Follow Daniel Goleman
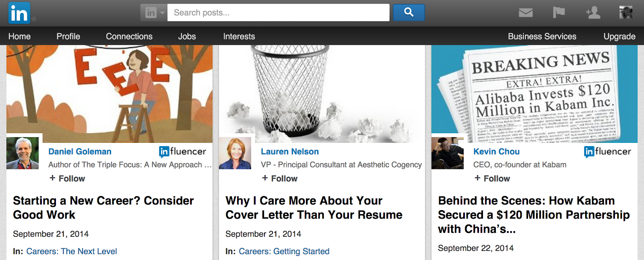This screenshot has height=260, width=644. click(x=67, y=178)
